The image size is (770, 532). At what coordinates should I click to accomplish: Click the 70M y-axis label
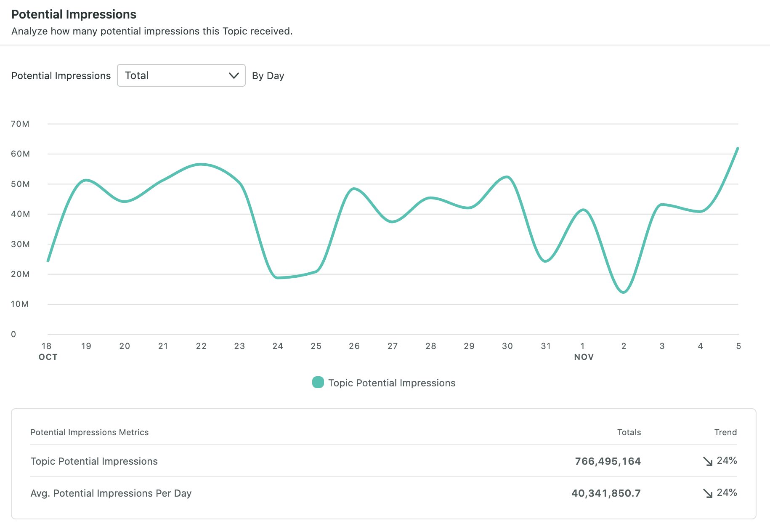[x=20, y=124]
